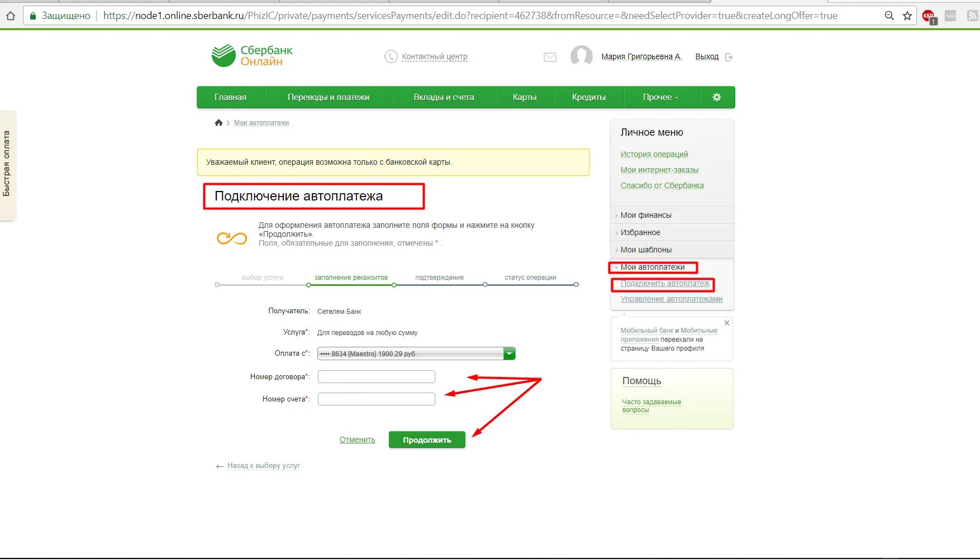
Task: Click the Номер счета input field
Action: coord(376,399)
